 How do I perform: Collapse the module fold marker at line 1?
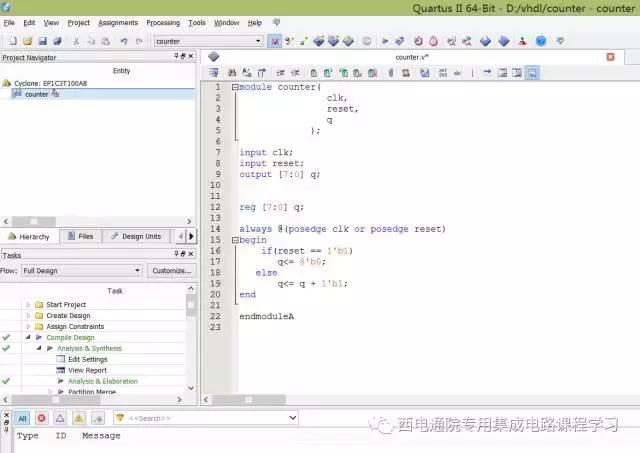tap(235, 87)
